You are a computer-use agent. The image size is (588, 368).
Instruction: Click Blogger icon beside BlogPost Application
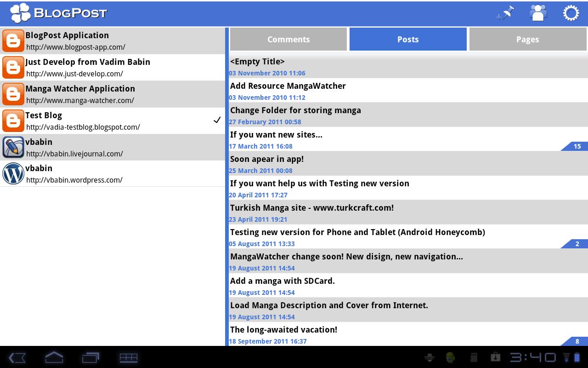coord(13,41)
